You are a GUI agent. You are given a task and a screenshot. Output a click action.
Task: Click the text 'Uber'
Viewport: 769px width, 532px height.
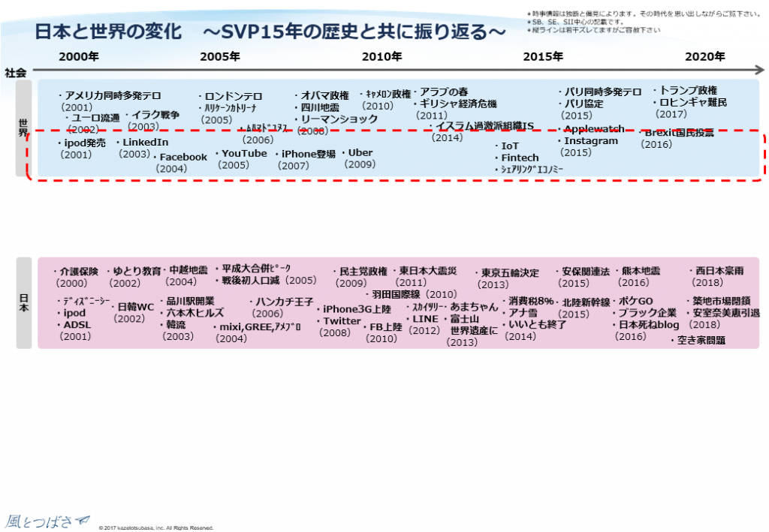(360, 153)
